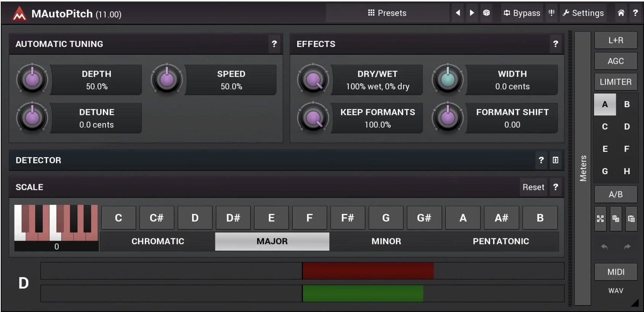Toggle note A# in scale

(x=501, y=218)
